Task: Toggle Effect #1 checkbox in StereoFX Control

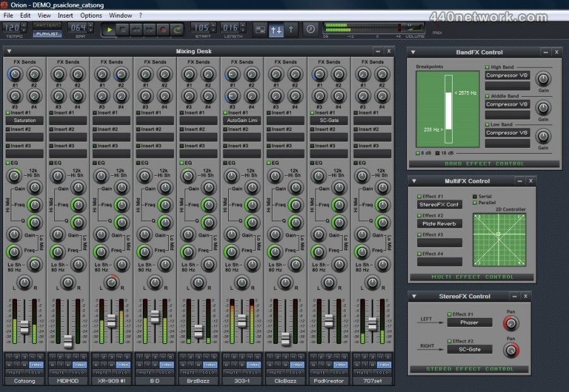Action: click(x=450, y=314)
